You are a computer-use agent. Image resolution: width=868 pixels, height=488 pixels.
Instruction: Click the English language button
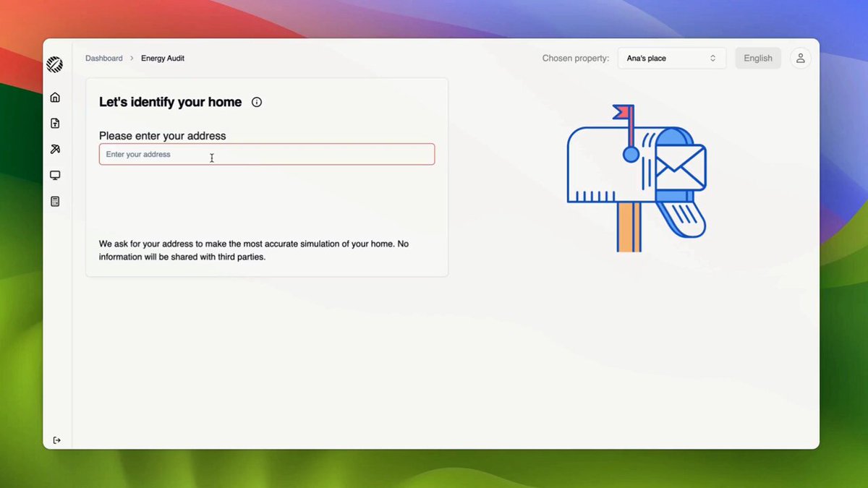tap(758, 59)
